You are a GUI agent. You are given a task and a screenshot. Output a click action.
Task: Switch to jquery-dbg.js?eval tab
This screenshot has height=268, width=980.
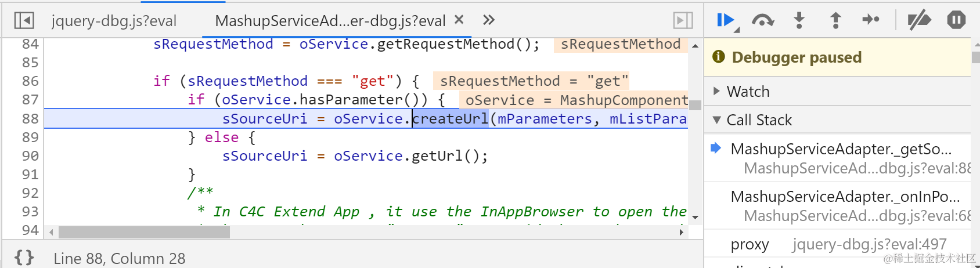pos(114,21)
